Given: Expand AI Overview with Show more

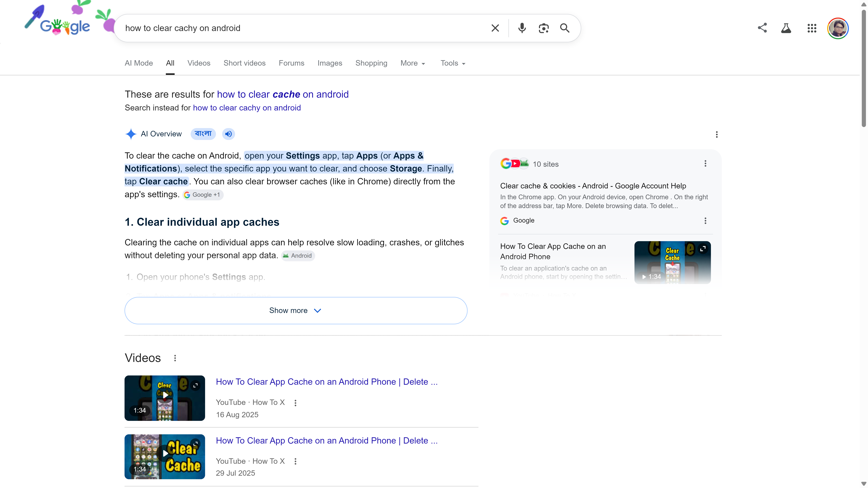Looking at the screenshot, I should point(296,311).
